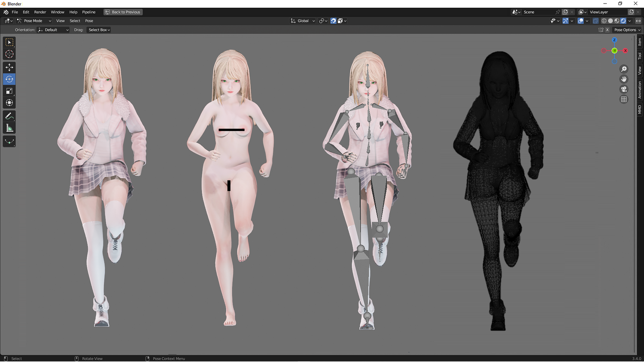The height and width of the screenshot is (362, 644).
Task: Select the Breakdowner pose tool
Action: [9, 142]
